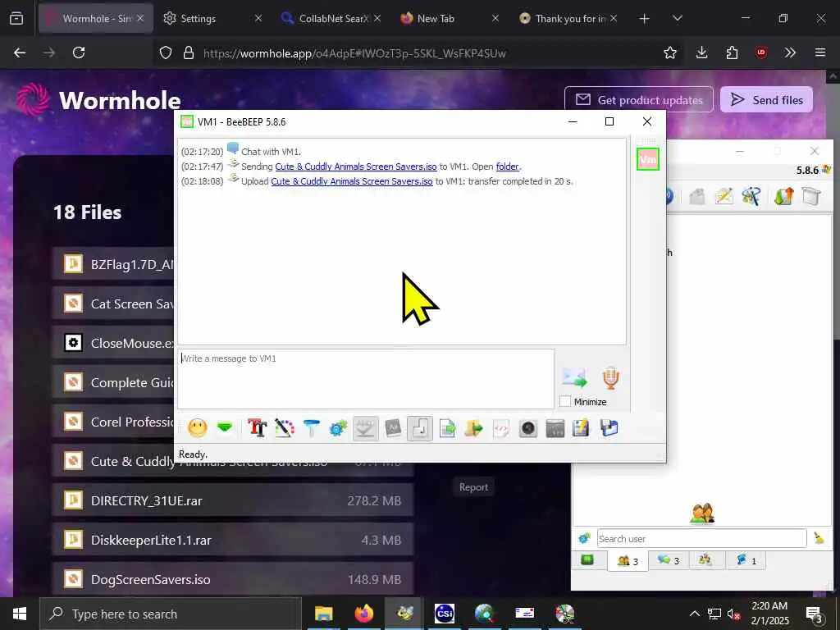840x630 pixels.
Task: Bookmark this page with the star icon
Action: 669,52
